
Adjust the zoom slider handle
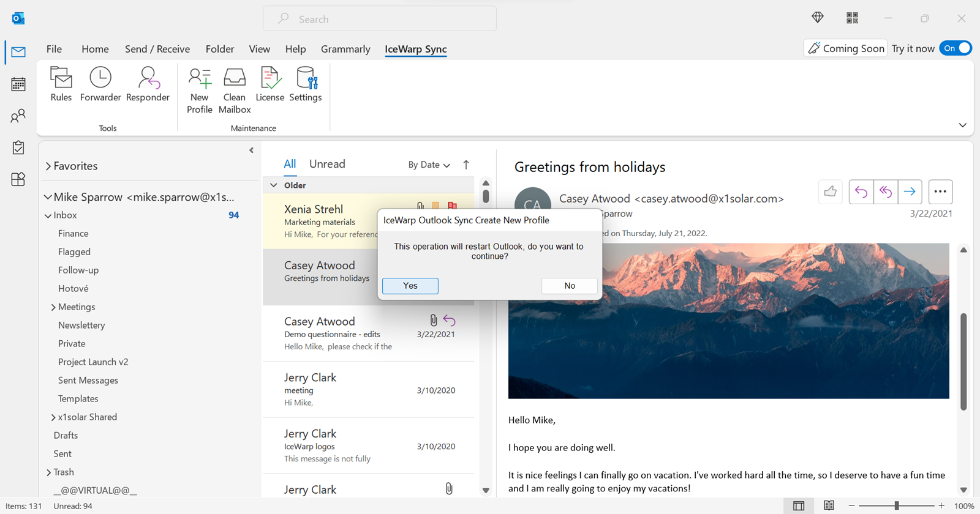click(x=897, y=506)
